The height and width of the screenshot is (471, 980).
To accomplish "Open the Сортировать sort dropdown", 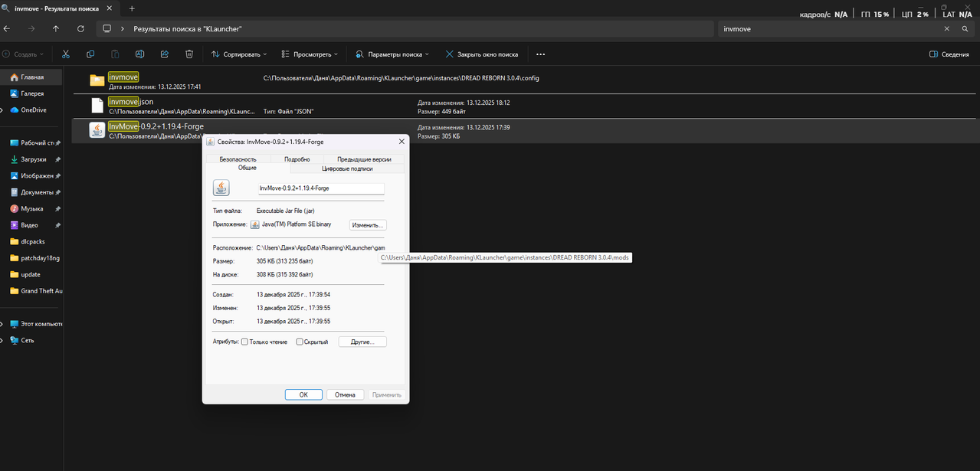I will coord(239,54).
